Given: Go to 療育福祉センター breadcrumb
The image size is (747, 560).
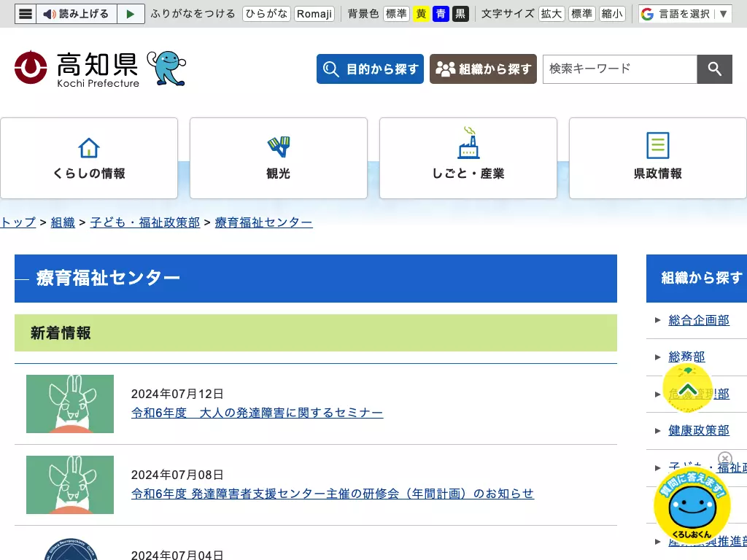Looking at the screenshot, I should (x=264, y=222).
